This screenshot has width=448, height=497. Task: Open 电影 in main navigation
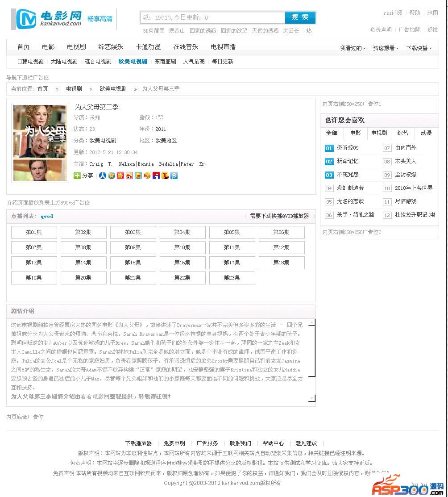[48, 47]
